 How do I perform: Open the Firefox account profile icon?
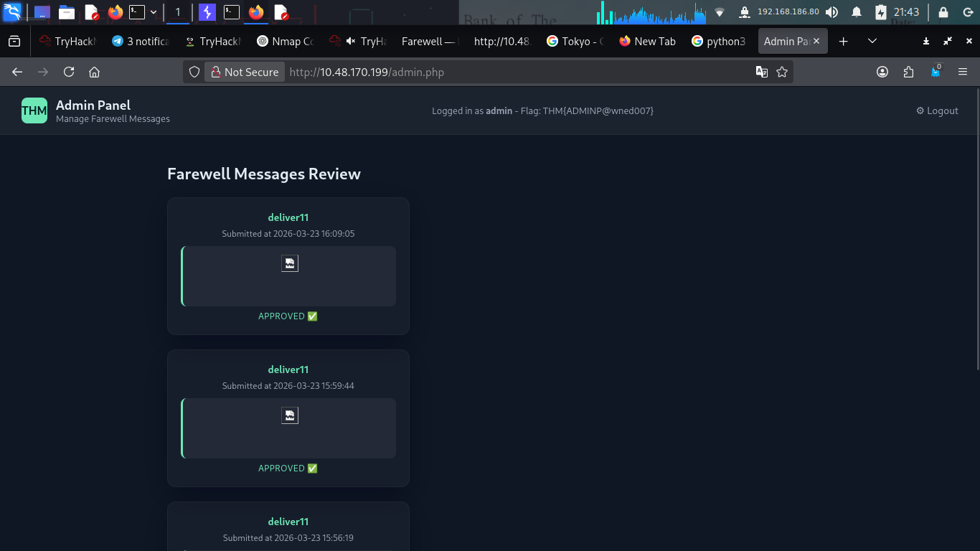(882, 72)
